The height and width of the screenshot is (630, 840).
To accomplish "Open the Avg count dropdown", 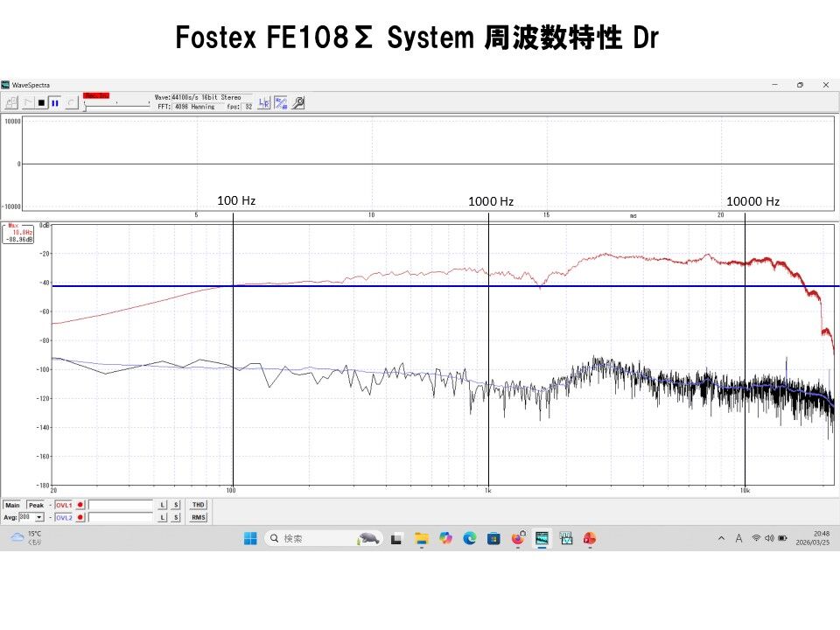I will click(x=39, y=517).
